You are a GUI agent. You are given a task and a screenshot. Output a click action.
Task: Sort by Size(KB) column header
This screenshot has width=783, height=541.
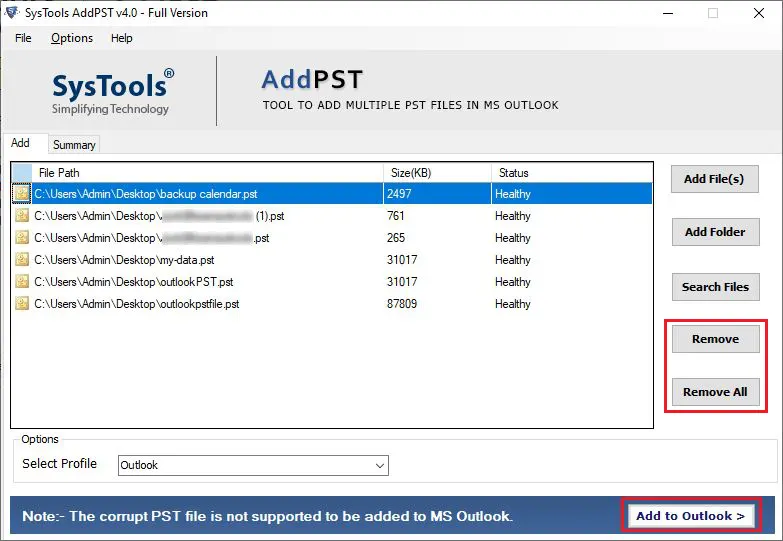pos(437,173)
